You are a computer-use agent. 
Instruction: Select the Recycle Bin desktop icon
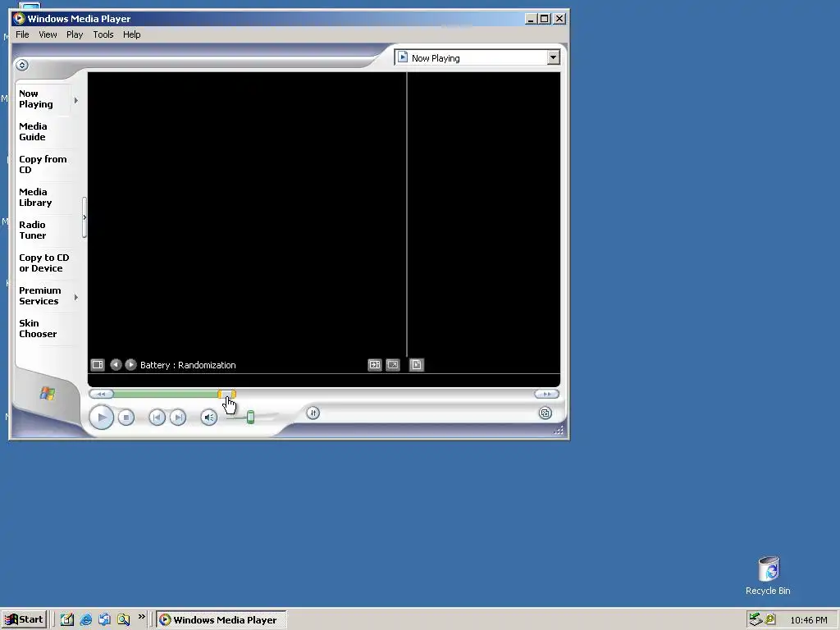click(x=768, y=576)
